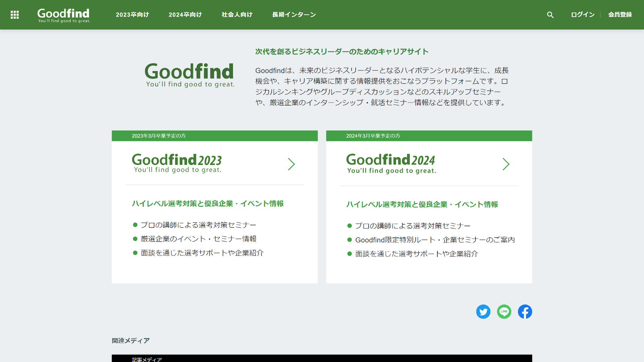This screenshot has height=362, width=644.
Task: Click the 会員登録 link
Action: (x=620, y=15)
